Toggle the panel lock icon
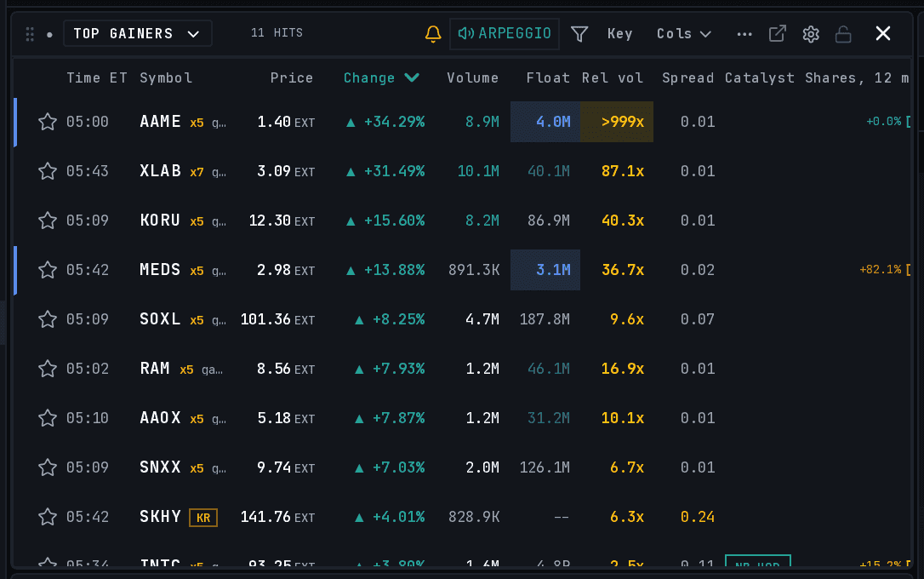The width and height of the screenshot is (924, 579). click(843, 34)
